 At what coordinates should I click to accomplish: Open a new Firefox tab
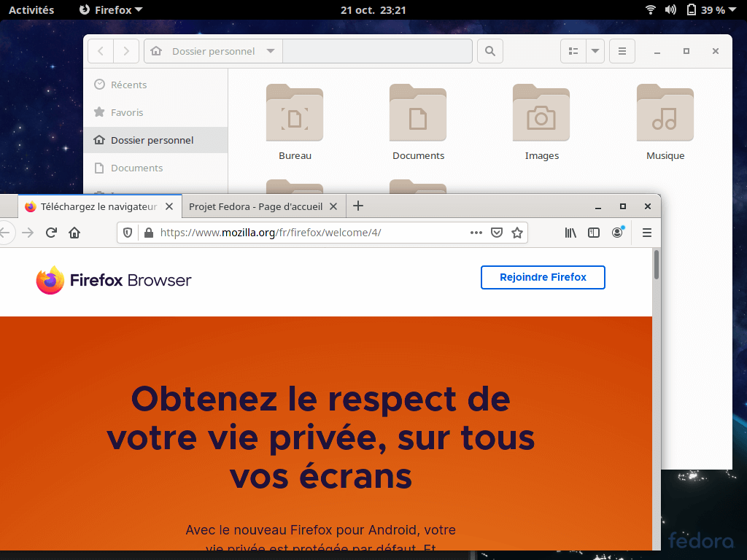[x=358, y=206]
